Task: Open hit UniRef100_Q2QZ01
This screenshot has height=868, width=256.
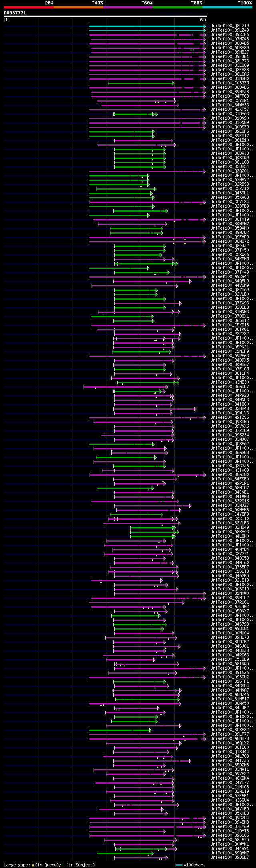Action: pos(230,171)
